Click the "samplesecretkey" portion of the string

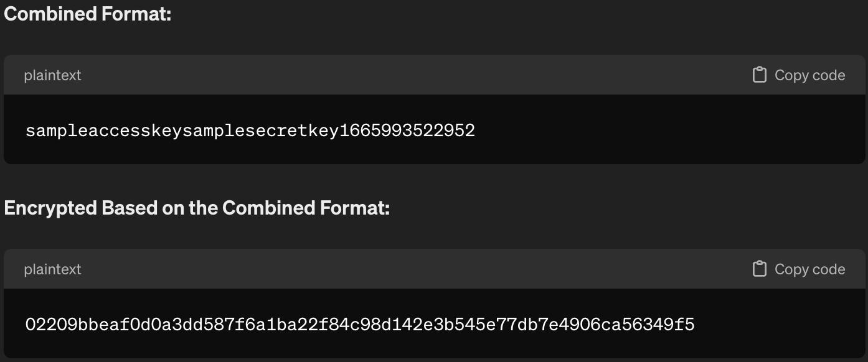click(x=261, y=131)
